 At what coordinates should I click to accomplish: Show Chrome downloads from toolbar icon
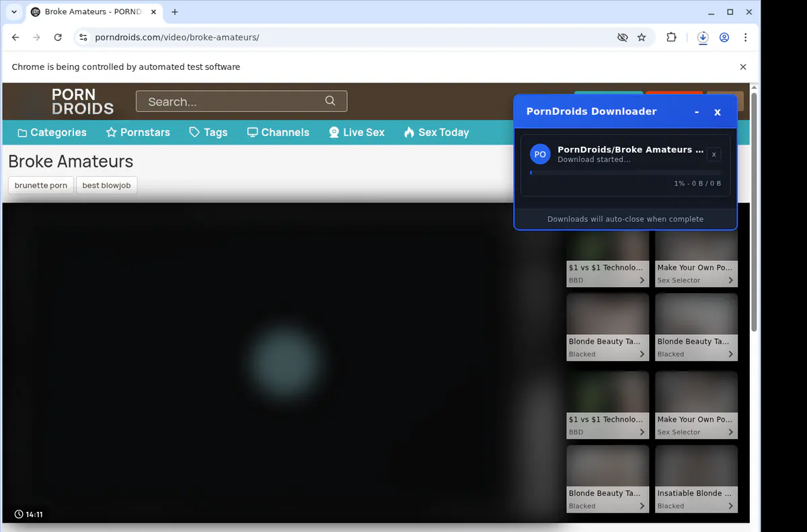[703, 38]
